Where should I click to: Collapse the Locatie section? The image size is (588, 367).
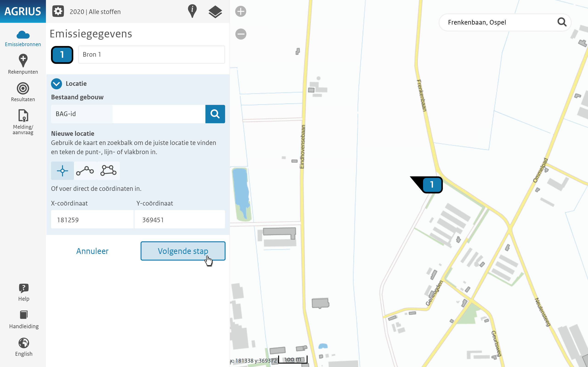tap(56, 84)
